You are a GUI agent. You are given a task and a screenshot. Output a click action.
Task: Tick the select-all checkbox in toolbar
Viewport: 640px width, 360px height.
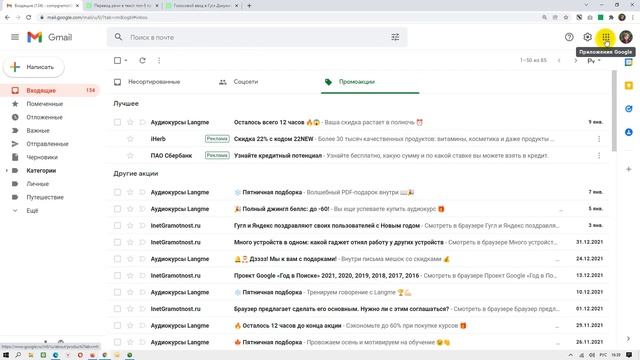coord(118,60)
